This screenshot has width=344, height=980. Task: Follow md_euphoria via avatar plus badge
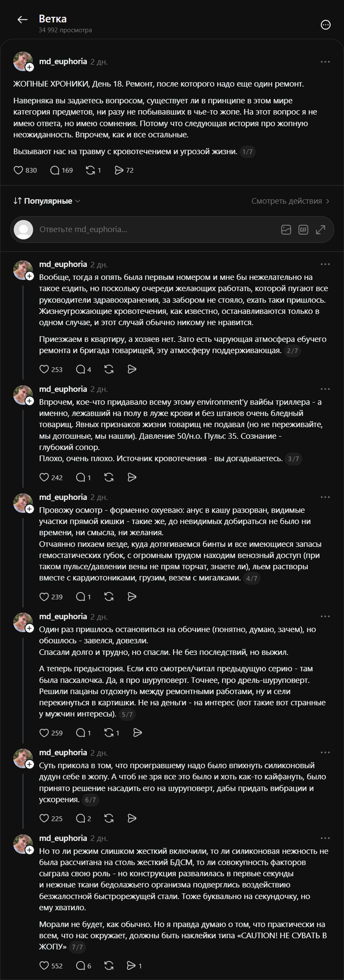click(29, 67)
